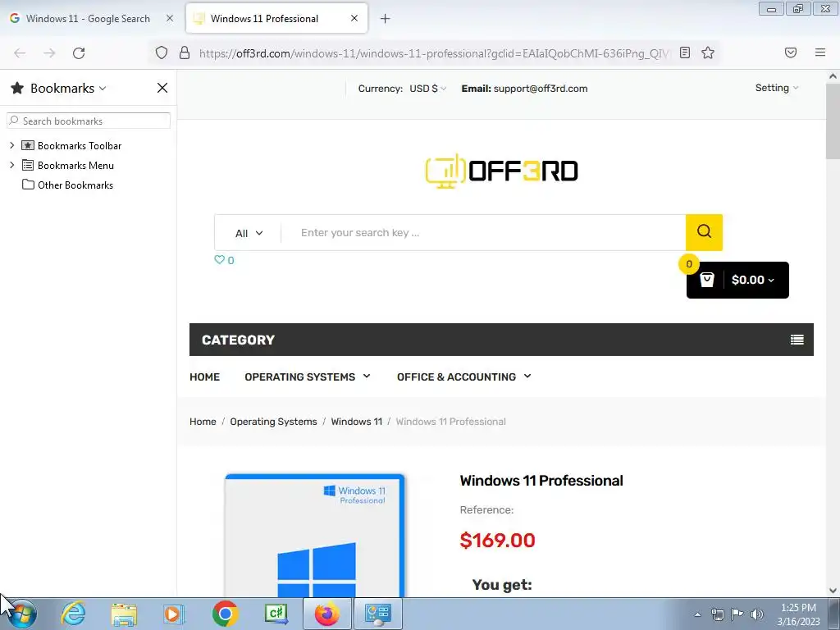Select Other Bookmarks folder
The width and height of the screenshot is (840, 630).
75,185
